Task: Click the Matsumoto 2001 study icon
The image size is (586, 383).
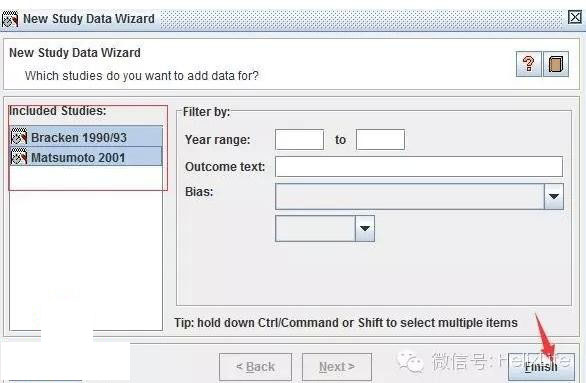Action: (x=19, y=157)
